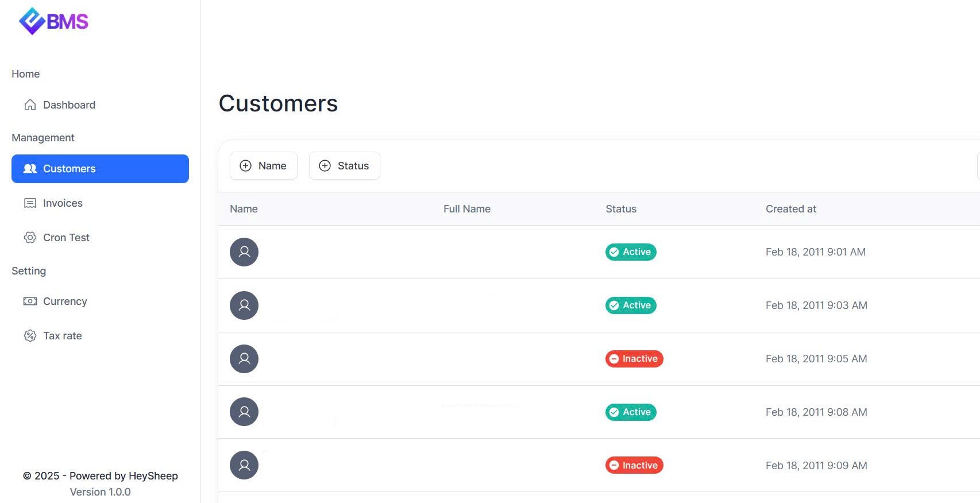Click the BMS logo
Screen dimensions: 980x503
pyautogui.click(x=53, y=21)
